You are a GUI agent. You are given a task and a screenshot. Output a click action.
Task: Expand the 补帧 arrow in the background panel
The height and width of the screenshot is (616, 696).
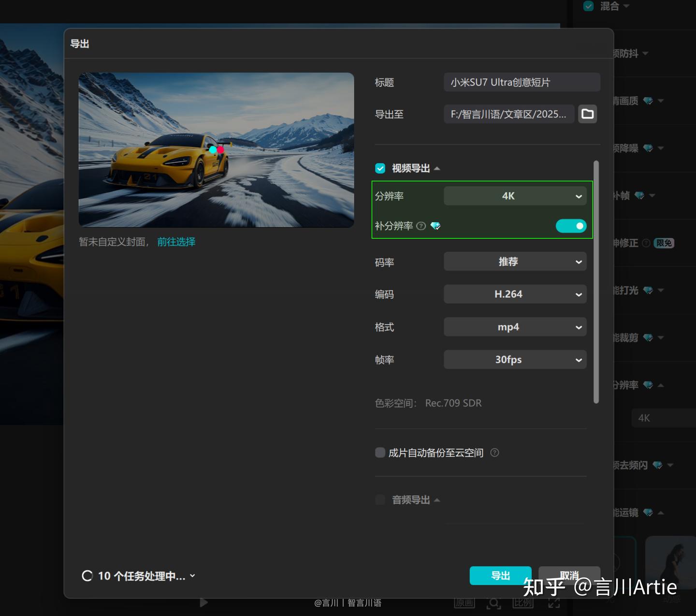[x=652, y=195]
